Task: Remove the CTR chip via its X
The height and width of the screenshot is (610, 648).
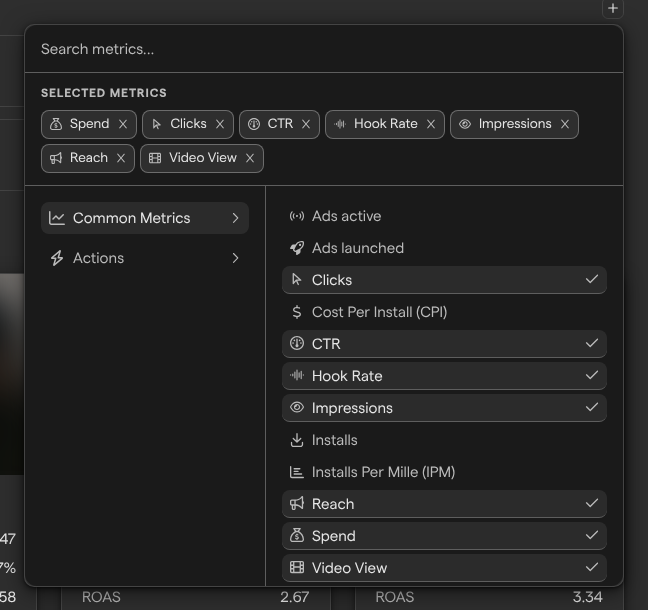Action: tap(306, 124)
